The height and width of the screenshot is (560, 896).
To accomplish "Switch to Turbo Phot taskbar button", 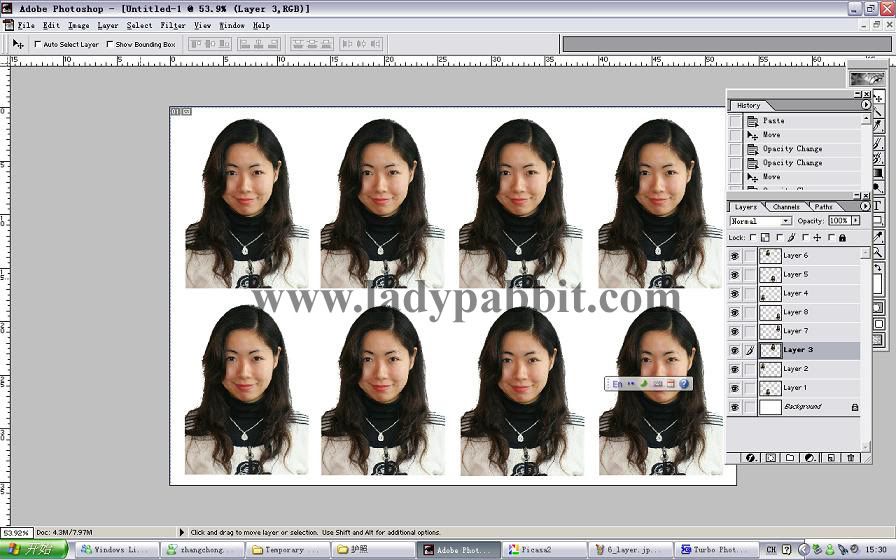I will click(x=715, y=550).
